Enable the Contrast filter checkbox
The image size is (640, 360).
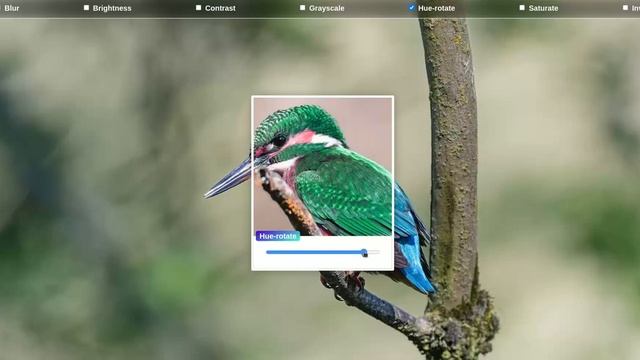[198, 8]
